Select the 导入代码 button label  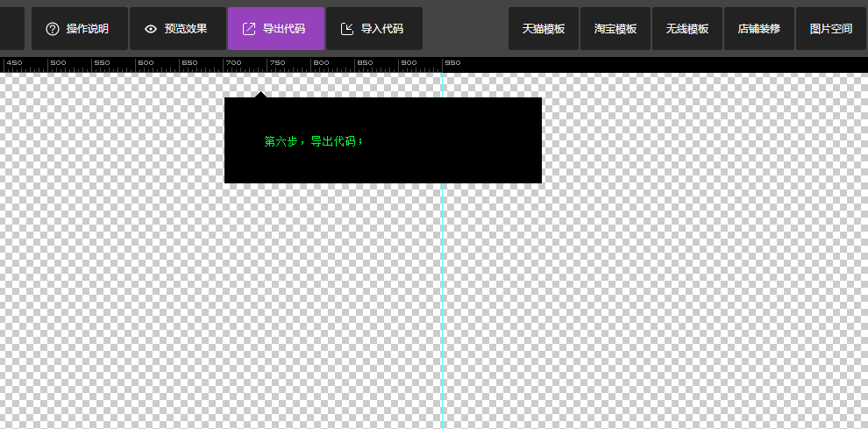(x=382, y=29)
